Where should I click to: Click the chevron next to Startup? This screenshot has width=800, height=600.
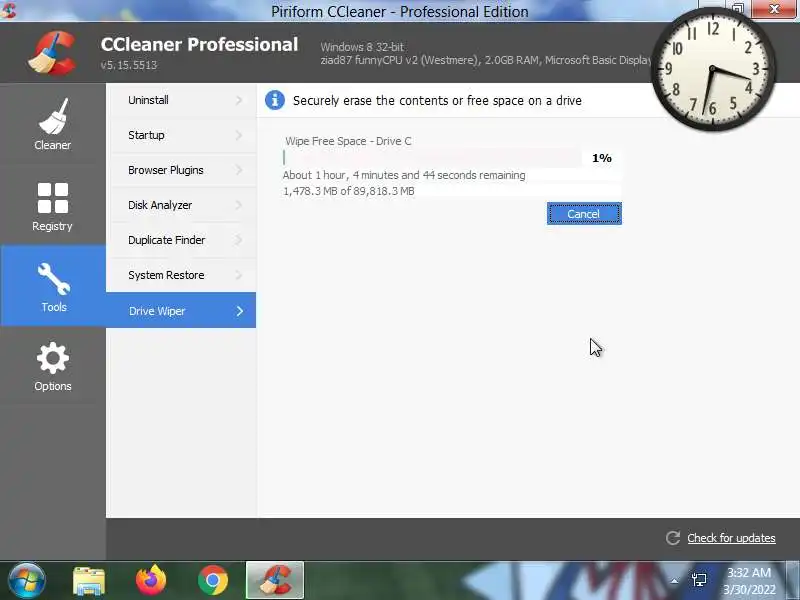point(239,135)
